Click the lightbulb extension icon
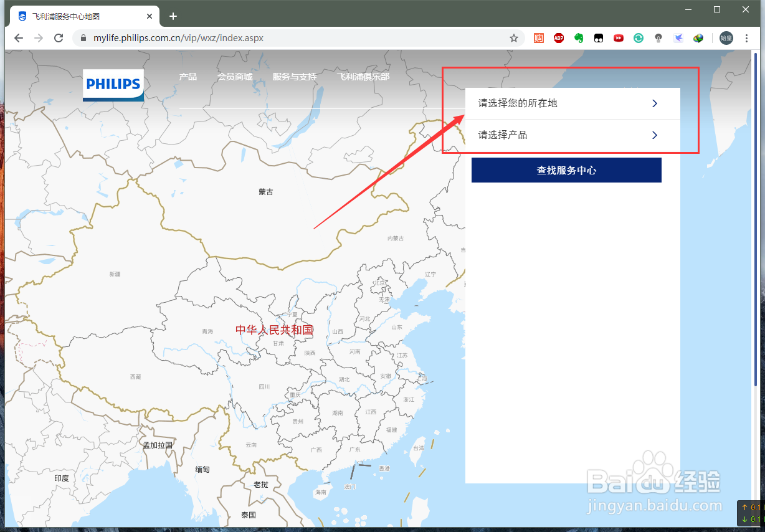 coord(658,38)
